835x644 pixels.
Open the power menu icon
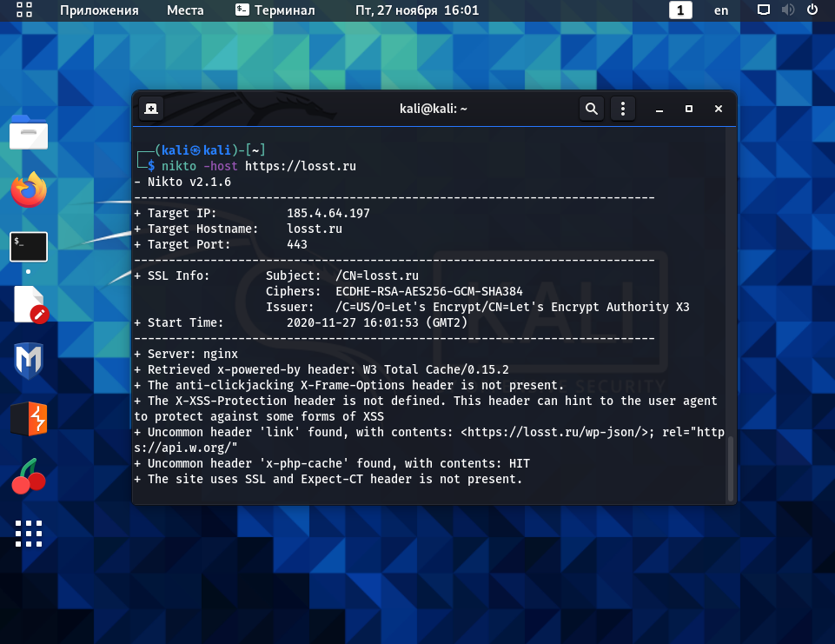tap(812, 10)
